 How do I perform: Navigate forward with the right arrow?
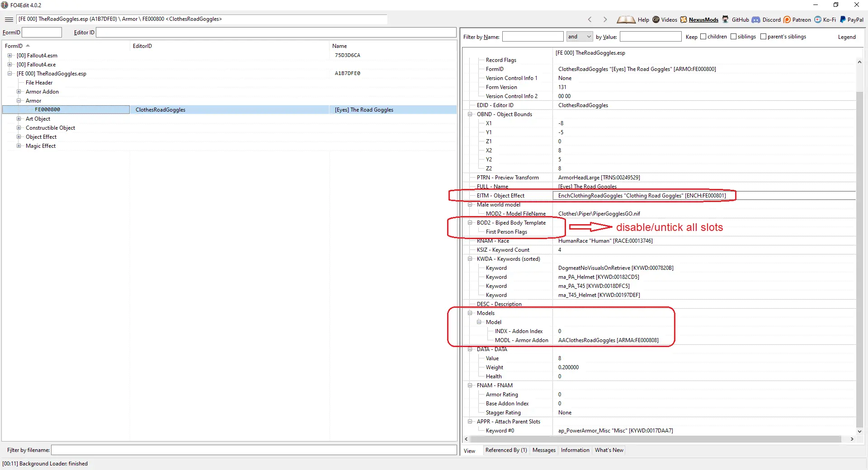(605, 19)
